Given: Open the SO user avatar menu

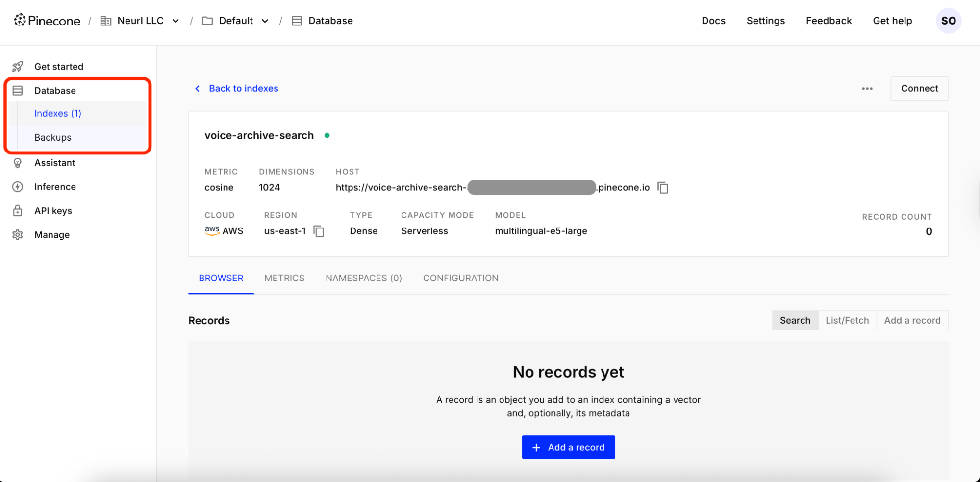Looking at the screenshot, I should coord(949,21).
